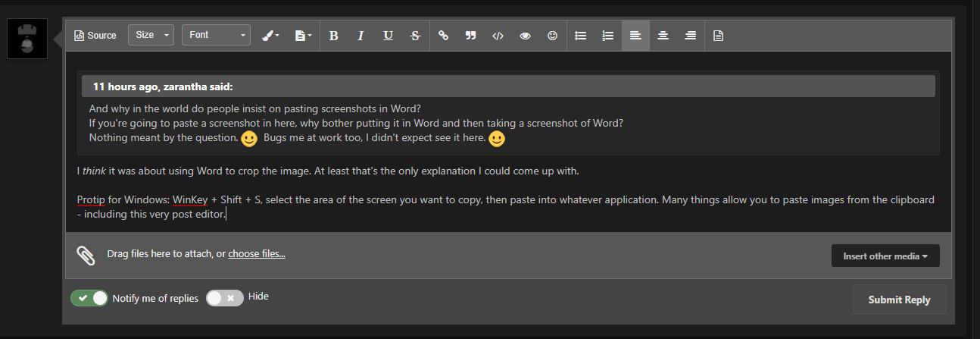Insert a bulleted list
This screenshot has width=980, height=339.
tap(581, 36)
